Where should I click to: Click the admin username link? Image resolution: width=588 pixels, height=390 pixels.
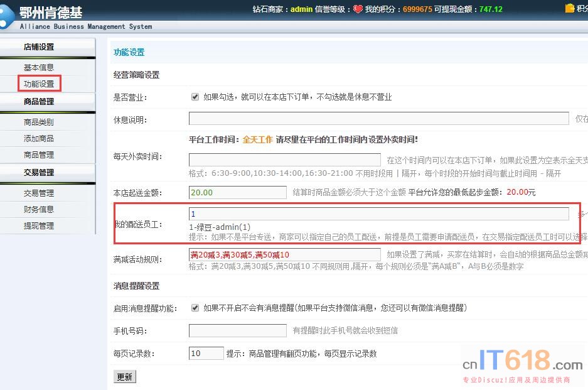click(301, 9)
